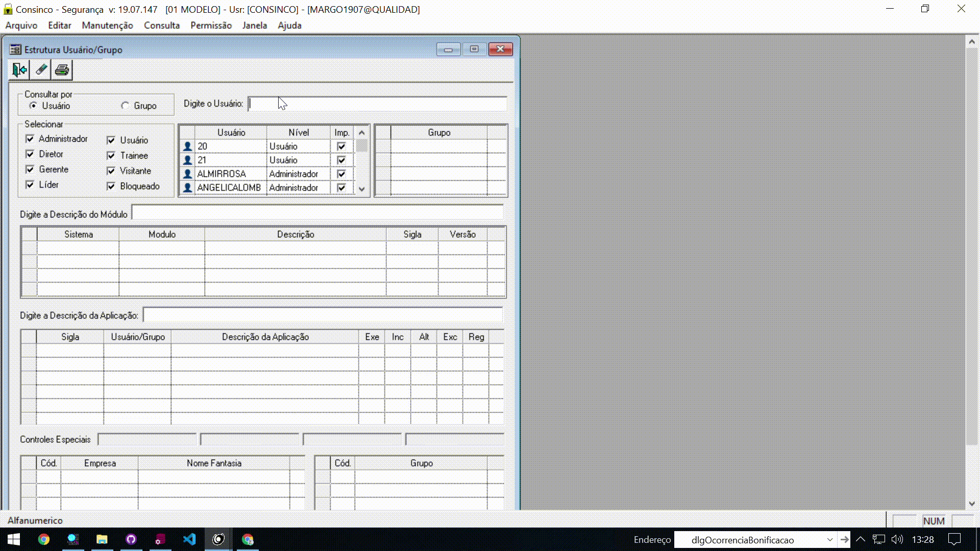This screenshot has height=551, width=980.
Task: Click the user icon beside ALMIRROSA row
Action: pyautogui.click(x=187, y=174)
